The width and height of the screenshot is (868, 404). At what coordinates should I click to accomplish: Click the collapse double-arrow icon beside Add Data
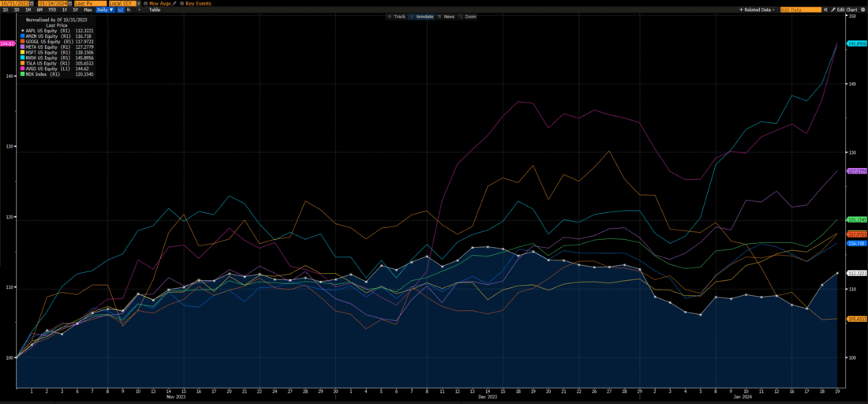tap(826, 9)
